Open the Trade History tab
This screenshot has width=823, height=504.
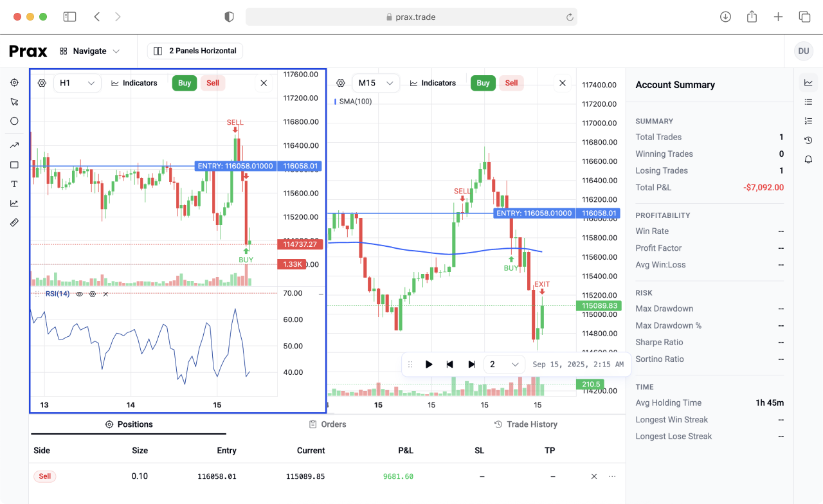click(525, 424)
